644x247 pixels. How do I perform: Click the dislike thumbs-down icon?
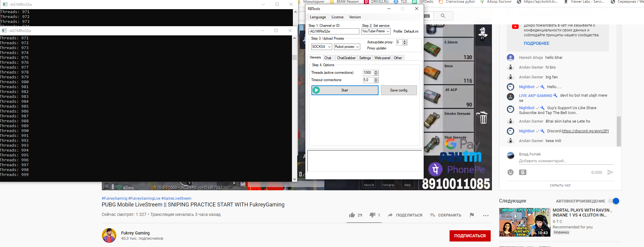click(372, 215)
